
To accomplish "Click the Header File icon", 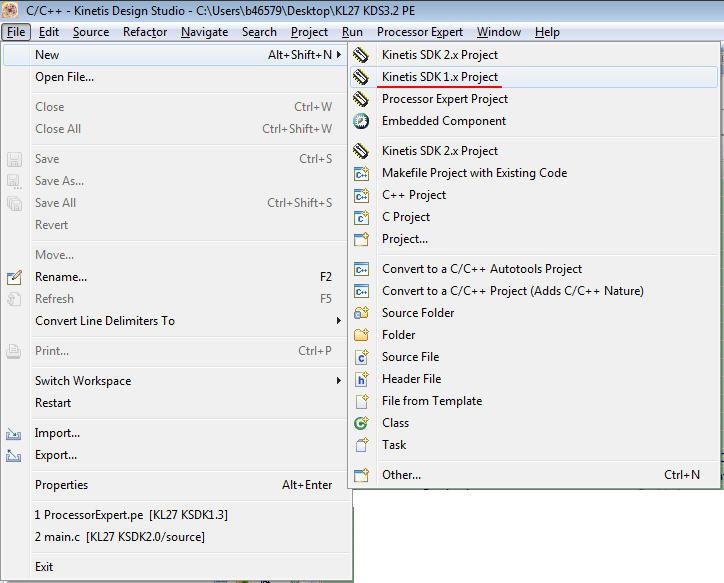I will (x=361, y=379).
